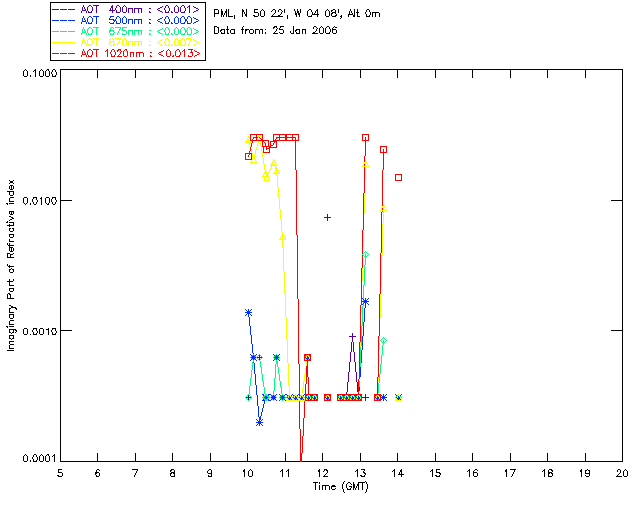The image size is (640, 512).
Task: Click the yellow triangle just below 0.0100 near 13.6
Action: [x=383, y=208]
